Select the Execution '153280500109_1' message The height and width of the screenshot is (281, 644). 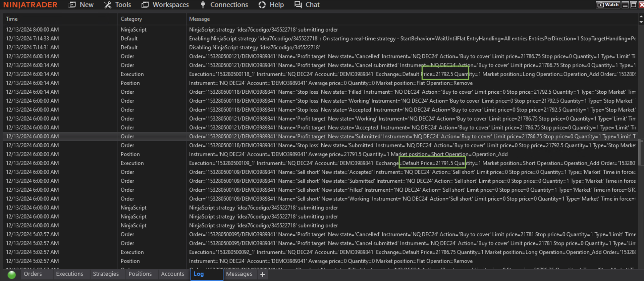coord(412,163)
